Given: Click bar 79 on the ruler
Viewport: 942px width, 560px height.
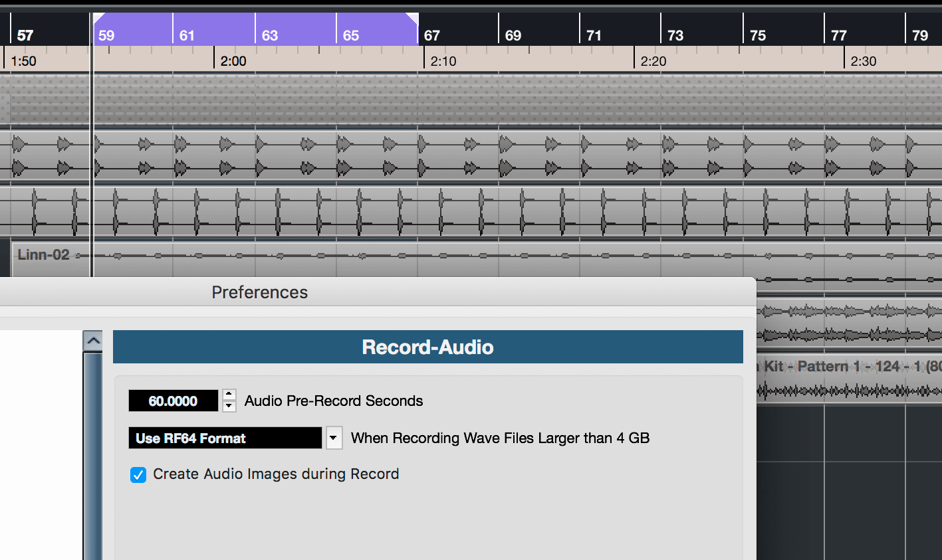Looking at the screenshot, I should (920, 35).
